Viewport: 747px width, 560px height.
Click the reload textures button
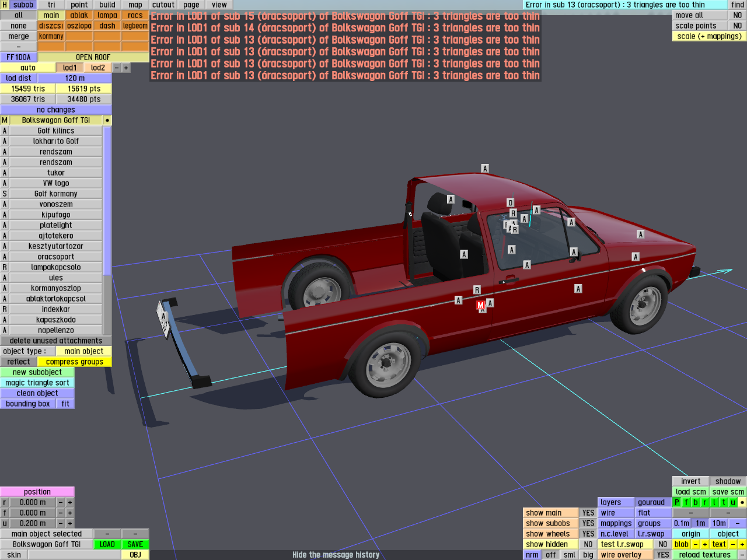click(x=705, y=555)
